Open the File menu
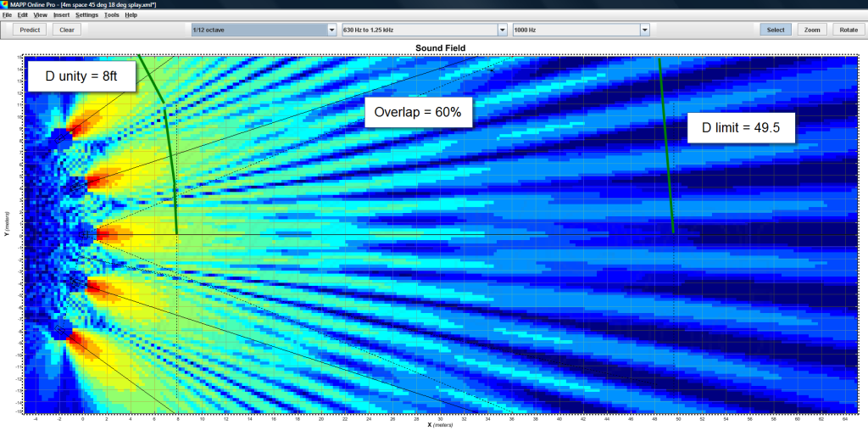Viewport: 868px width, 436px height. (x=8, y=14)
